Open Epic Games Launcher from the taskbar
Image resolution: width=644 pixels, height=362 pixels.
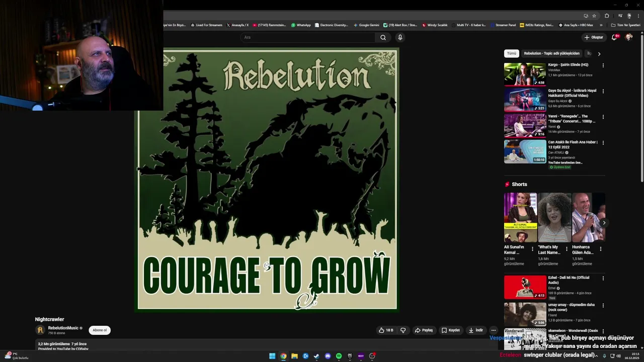[x=350, y=356]
